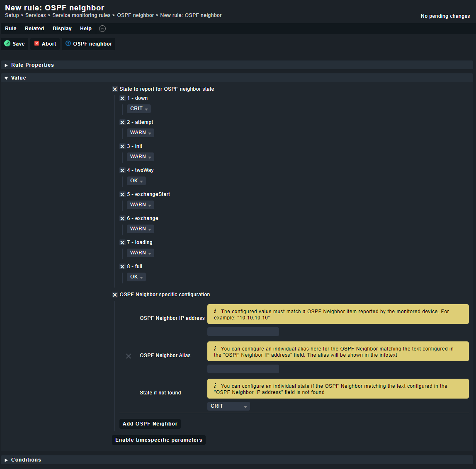Uncheck State to report for OSPF neighbor state
476x469 pixels.
pos(115,89)
